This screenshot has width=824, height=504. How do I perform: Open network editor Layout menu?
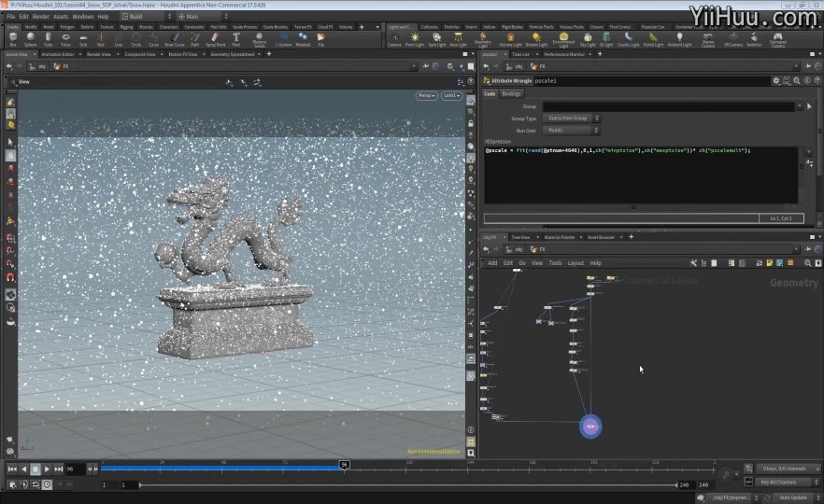pos(575,263)
